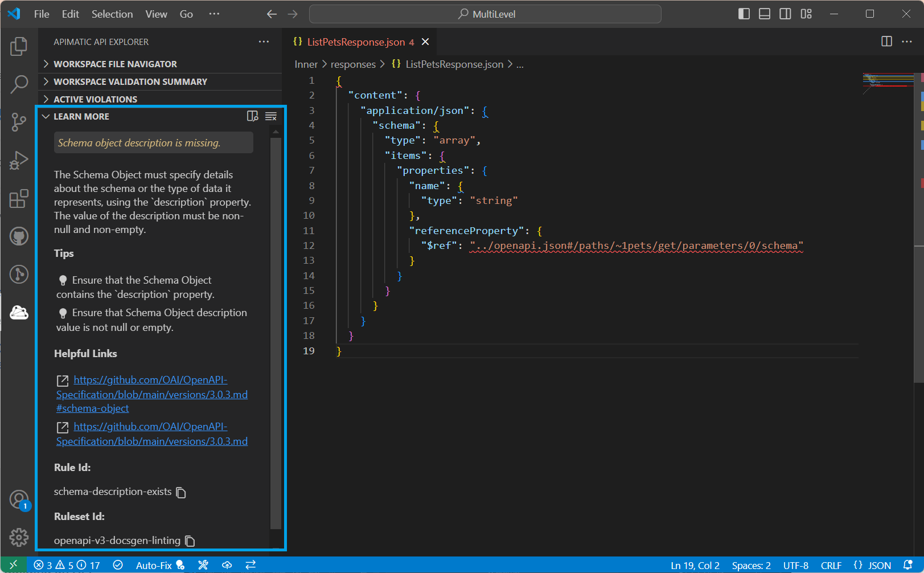Click the clear list icon in Learn More header
This screenshot has width=924, height=573.
[271, 116]
